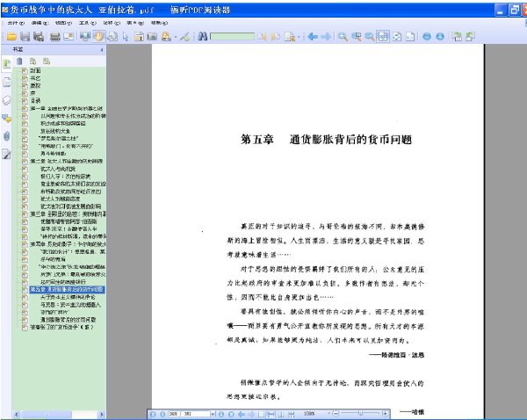Viewport: 527px width, 420px height.
Task: Open the dropdown arrow next to stamp tool
Action: click(x=176, y=37)
